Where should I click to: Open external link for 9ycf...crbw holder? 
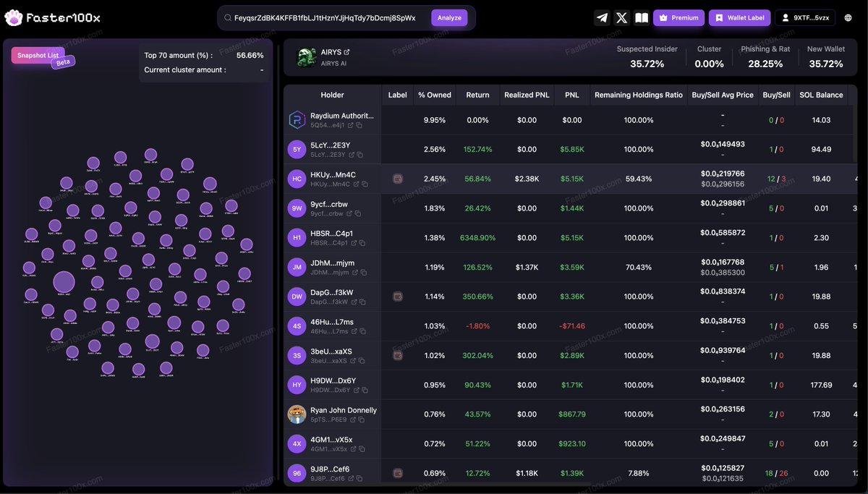(x=351, y=213)
